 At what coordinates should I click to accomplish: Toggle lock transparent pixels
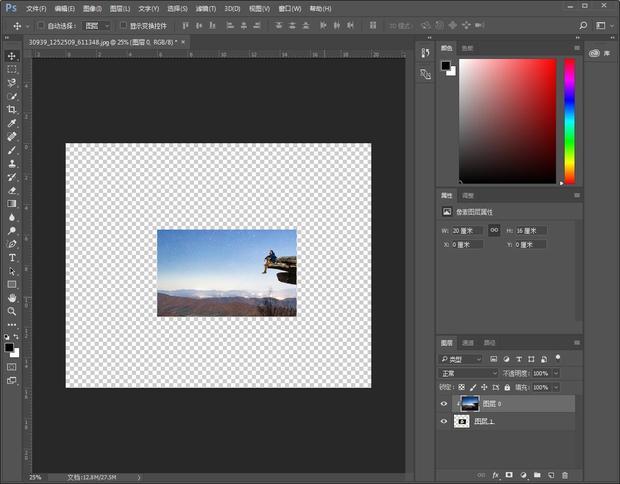[461, 387]
